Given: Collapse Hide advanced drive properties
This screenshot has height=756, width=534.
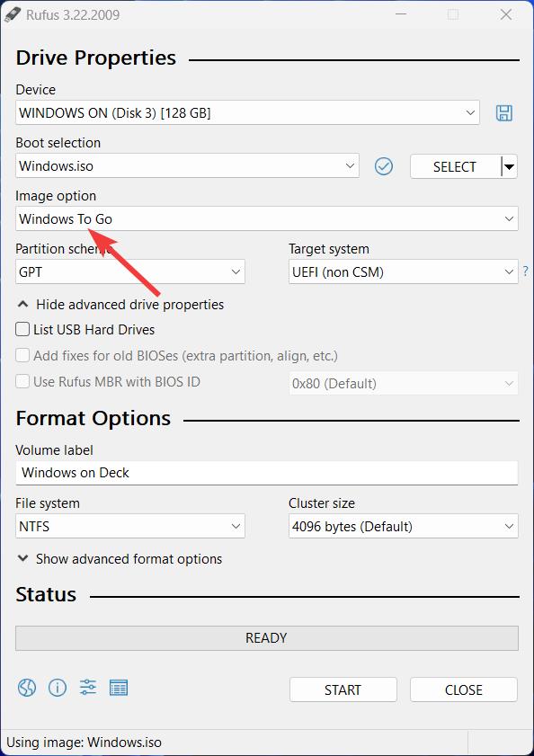Looking at the screenshot, I should click(x=120, y=305).
